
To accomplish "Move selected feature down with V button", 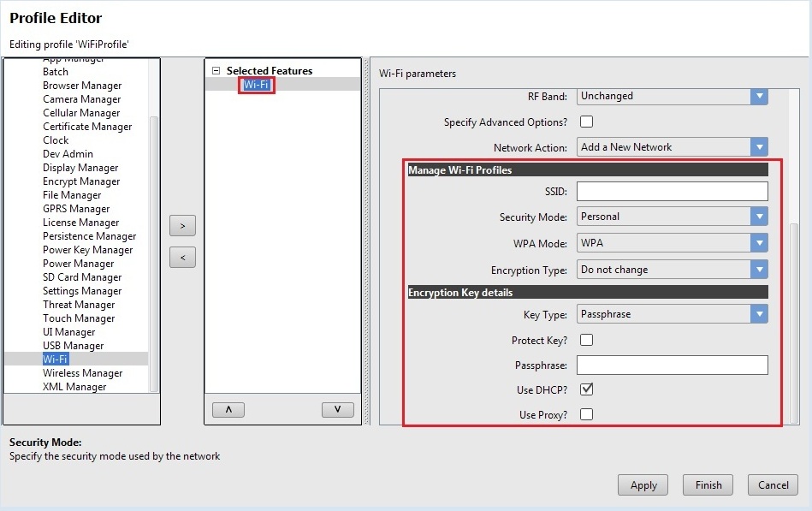I will (x=337, y=410).
